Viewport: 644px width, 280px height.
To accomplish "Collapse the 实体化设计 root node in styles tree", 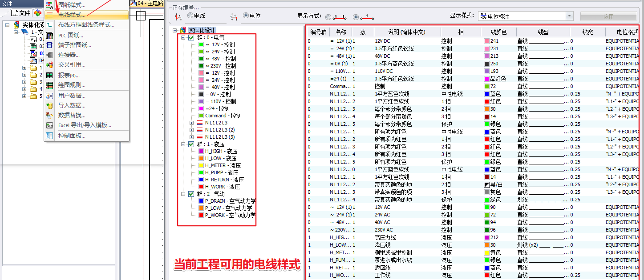I will [175, 31].
